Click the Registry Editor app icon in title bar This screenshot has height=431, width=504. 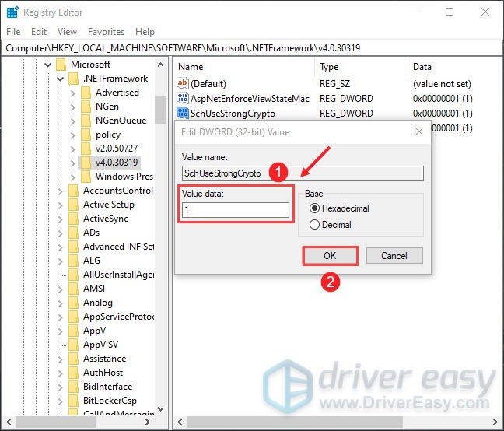tap(12, 12)
